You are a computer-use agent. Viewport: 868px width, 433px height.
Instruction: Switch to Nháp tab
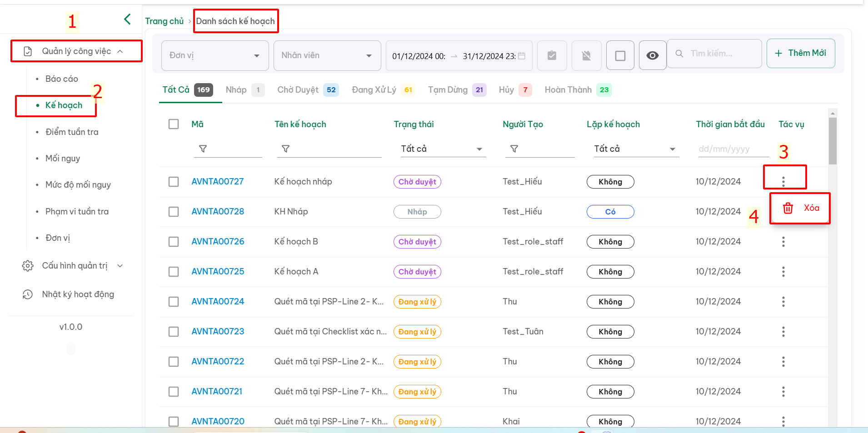(x=244, y=90)
